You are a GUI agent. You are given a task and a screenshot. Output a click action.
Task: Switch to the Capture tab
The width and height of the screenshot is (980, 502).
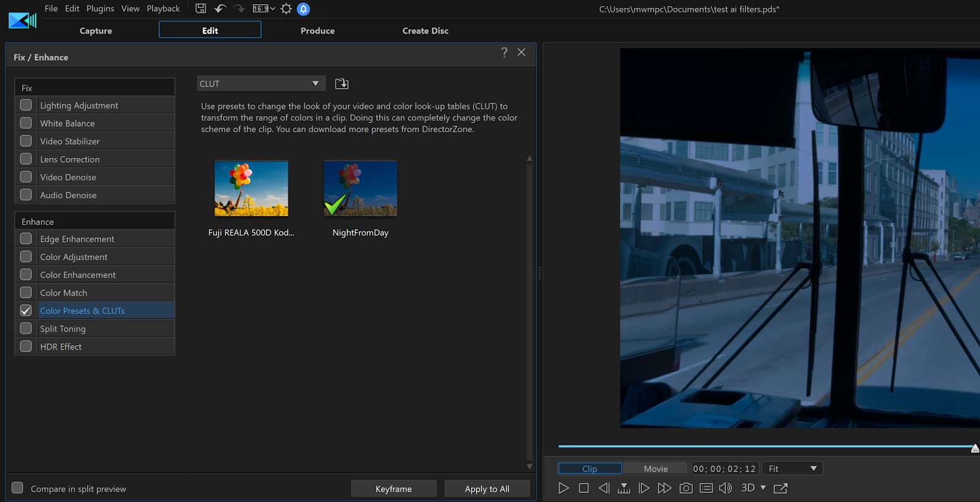(x=96, y=31)
